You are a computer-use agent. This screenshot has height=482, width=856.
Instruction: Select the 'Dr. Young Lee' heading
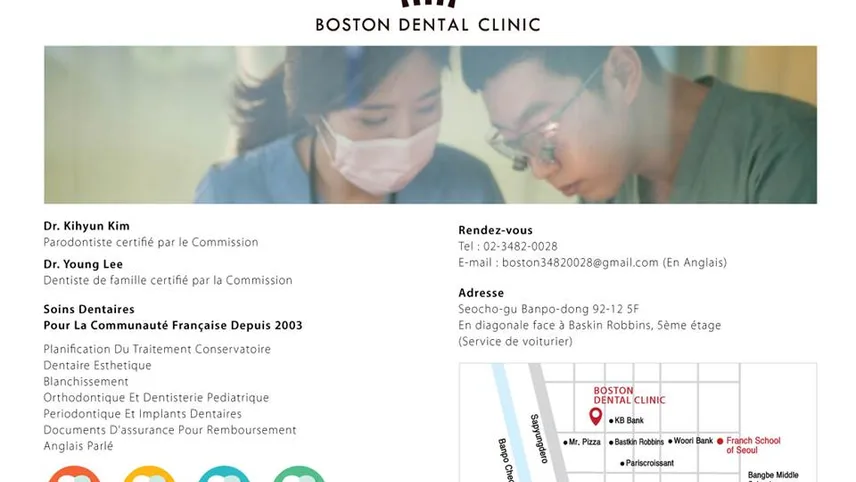click(83, 264)
